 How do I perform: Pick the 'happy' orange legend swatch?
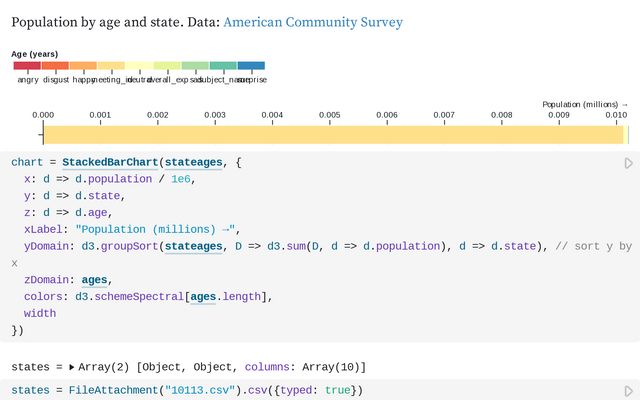click(x=83, y=66)
